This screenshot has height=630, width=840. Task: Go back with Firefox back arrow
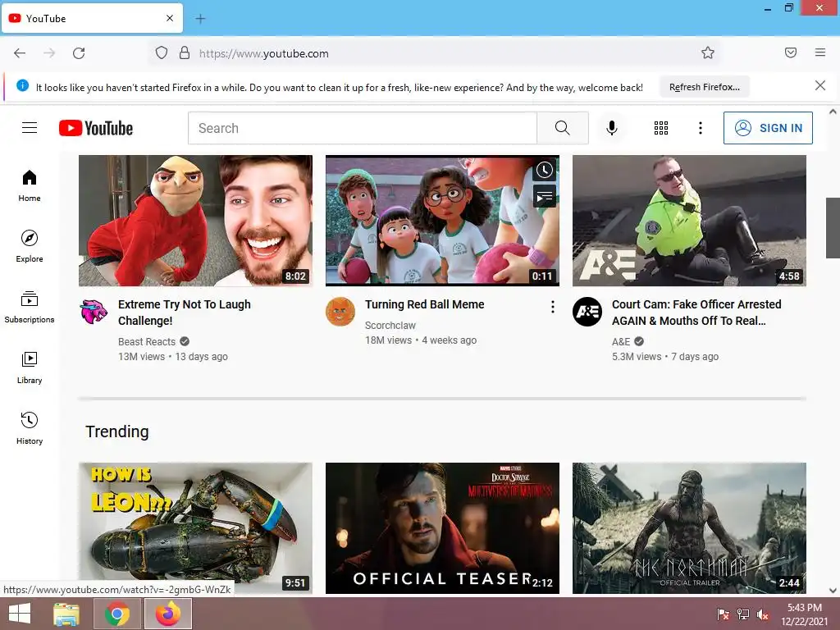tap(20, 53)
